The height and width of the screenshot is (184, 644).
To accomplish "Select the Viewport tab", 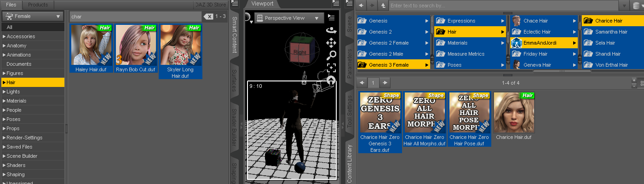I will (x=262, y=4).
